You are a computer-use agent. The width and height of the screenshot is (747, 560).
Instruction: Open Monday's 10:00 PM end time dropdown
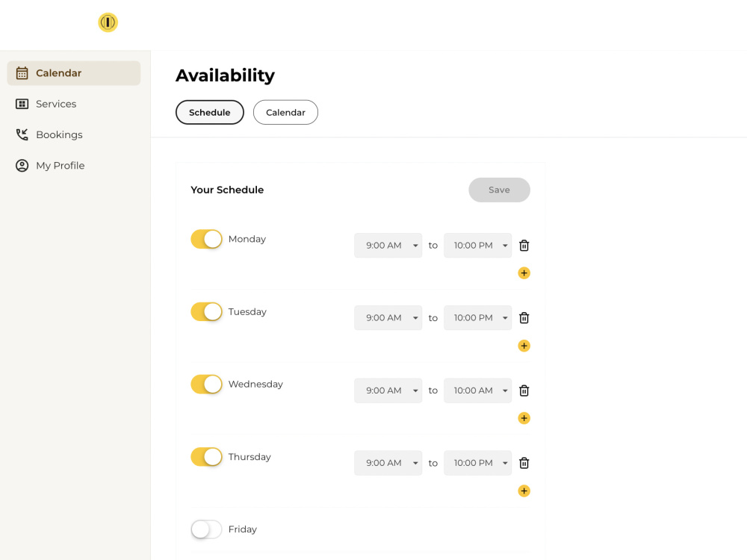[477, 245]
